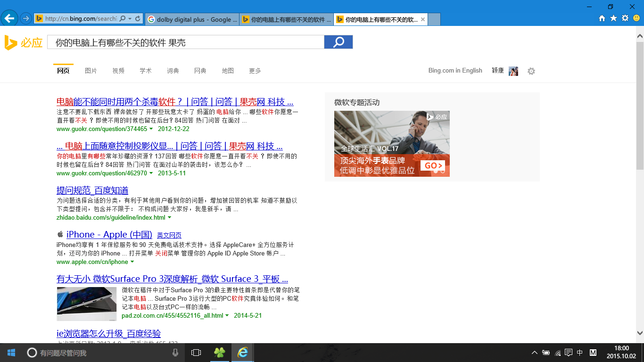Click the user avatar picture next to 颖康

[513, 71]
